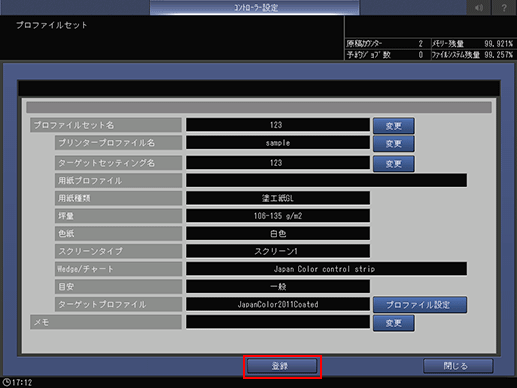Click the 閉じる close button
Image resolution: width=517 pixels, height=388 pixels.
[x=458, y=366]
